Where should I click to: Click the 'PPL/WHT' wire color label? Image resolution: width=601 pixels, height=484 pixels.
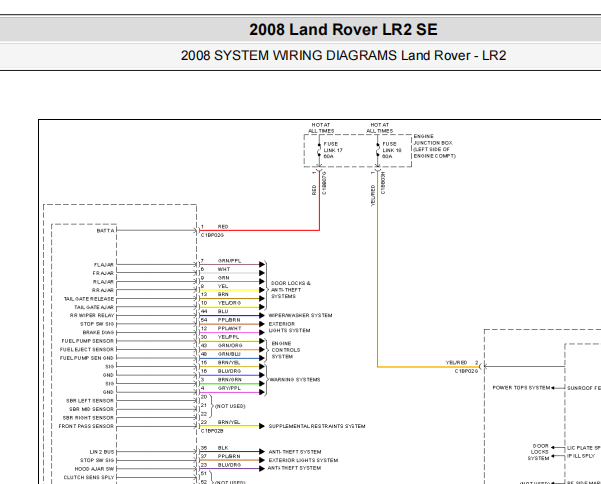pos(230,328)
